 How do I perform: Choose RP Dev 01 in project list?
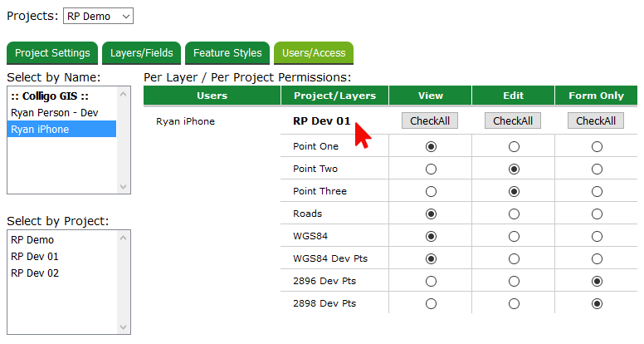point(35,257)
